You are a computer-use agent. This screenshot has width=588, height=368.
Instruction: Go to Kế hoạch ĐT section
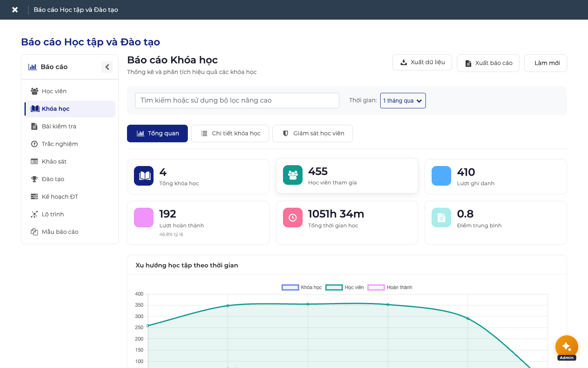pyautogui.click(x=70, y=197)
